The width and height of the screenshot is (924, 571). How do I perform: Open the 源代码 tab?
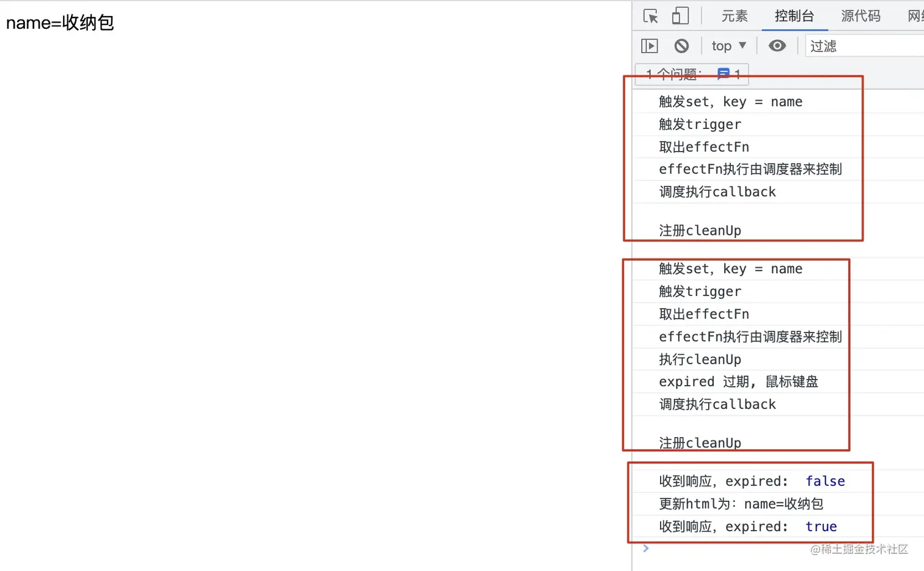coord(860,17)
